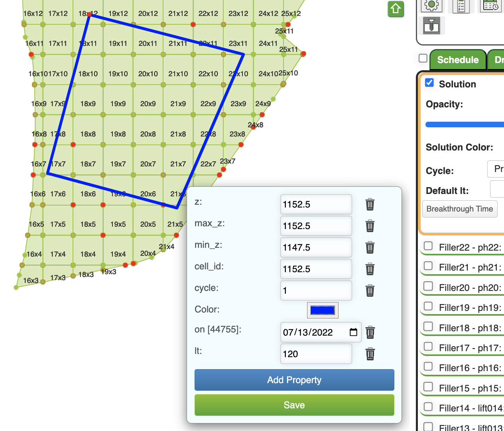Open the settings gear icon
This screenshot has width=504, height=431.
pos(432,5)
